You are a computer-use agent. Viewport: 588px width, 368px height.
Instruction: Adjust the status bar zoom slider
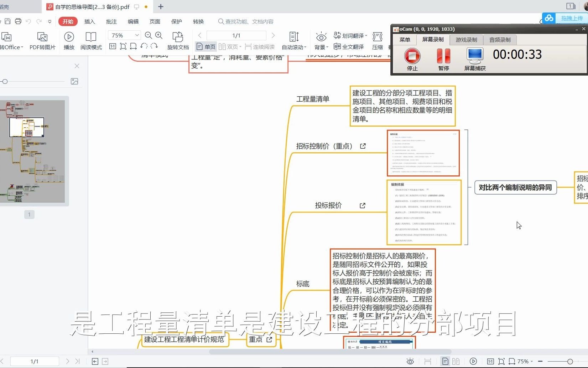tap(570, 362)
